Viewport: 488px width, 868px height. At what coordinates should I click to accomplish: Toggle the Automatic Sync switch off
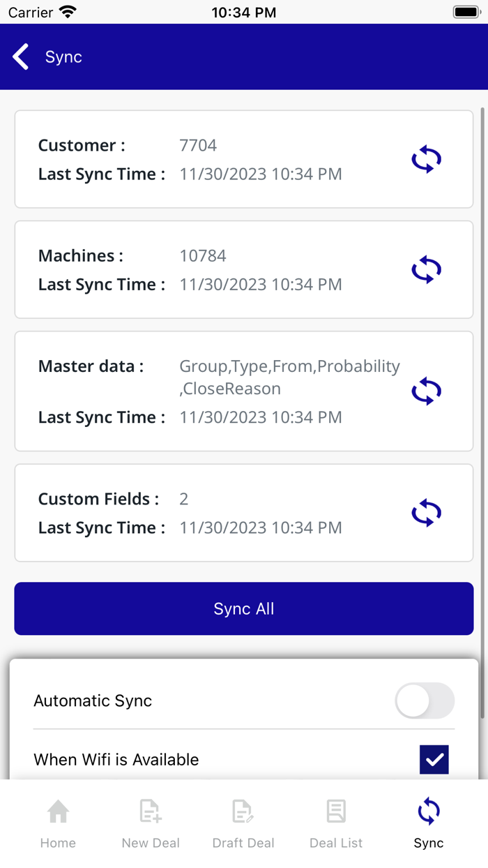click(425, 701)
